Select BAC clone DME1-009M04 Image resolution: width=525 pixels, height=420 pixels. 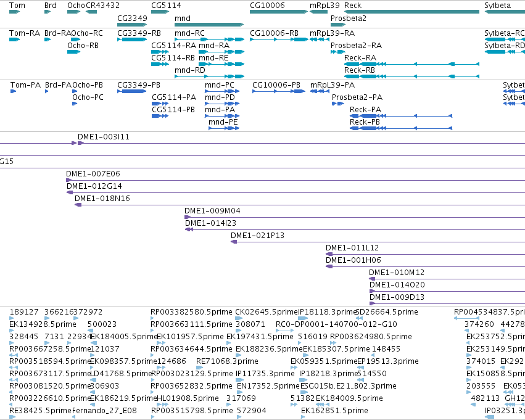(212, 211)
